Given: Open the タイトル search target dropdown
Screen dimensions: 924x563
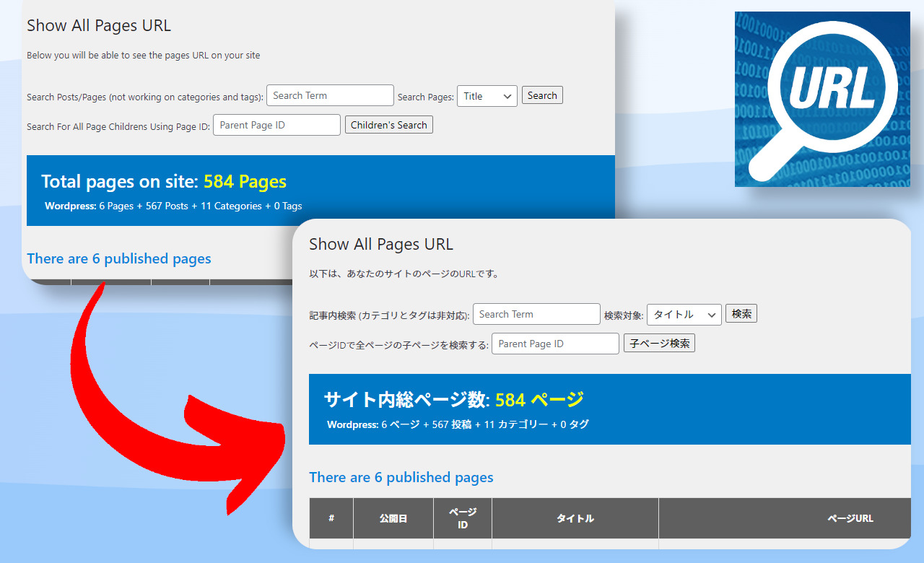Looking at the screenshot, I should 684,315.
